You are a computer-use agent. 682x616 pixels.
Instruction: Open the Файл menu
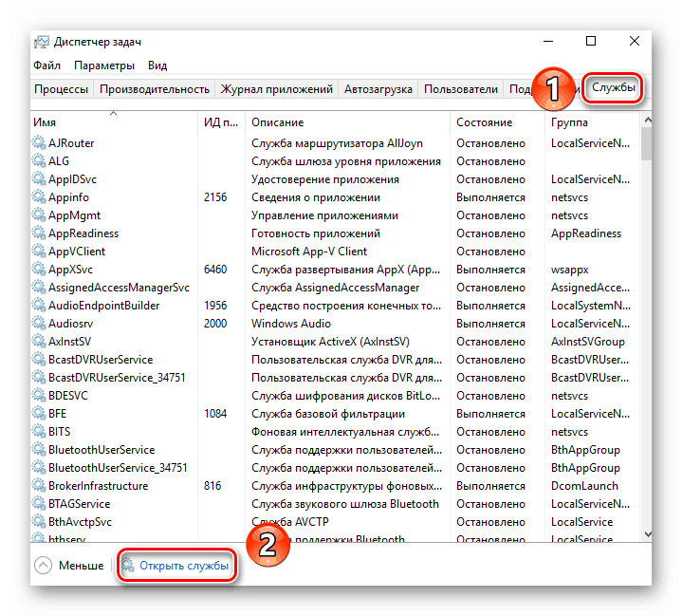click(x=47, y=65)
